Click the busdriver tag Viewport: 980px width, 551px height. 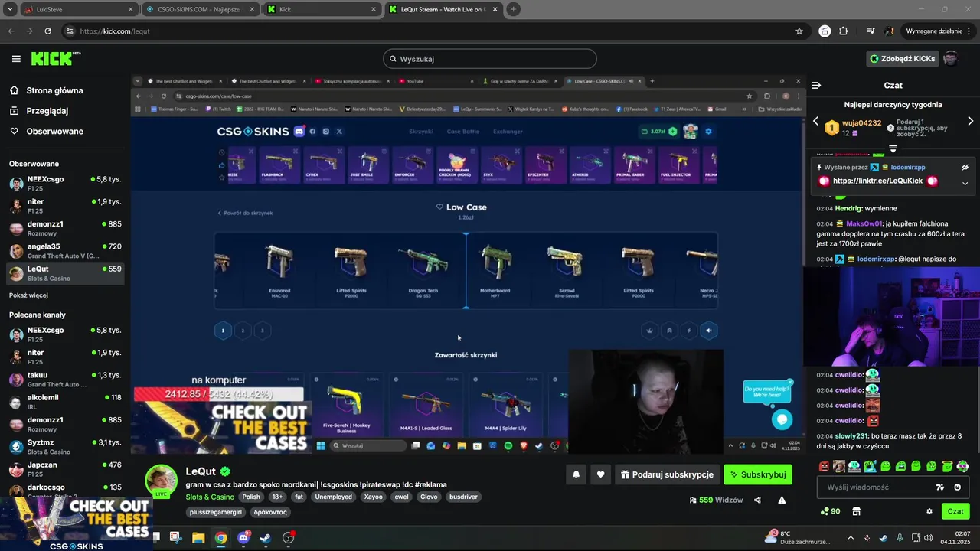point(463,497)
